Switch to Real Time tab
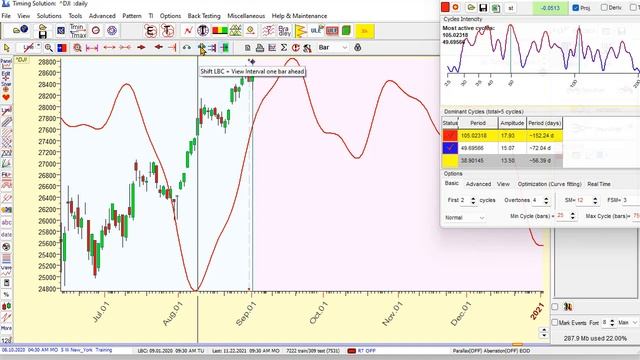 point(599,184)
